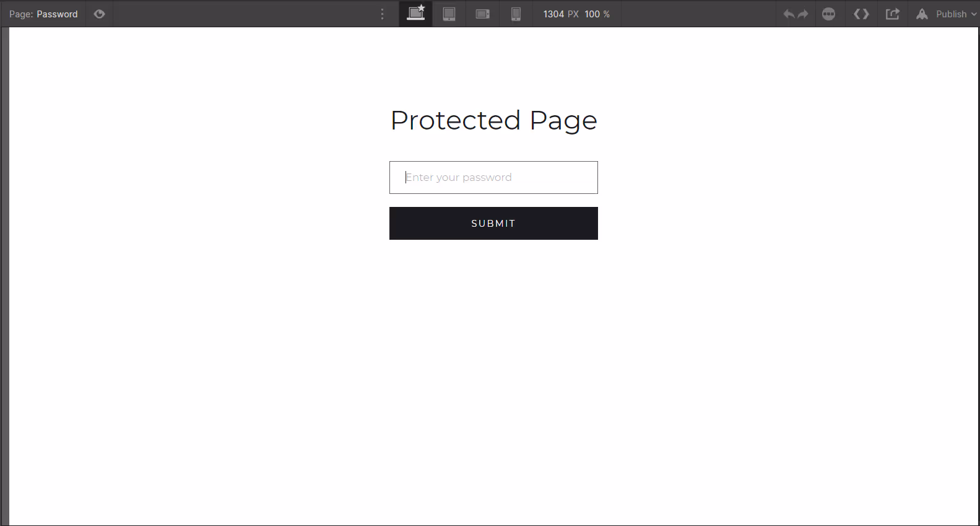Select the Protected Page heading
Screen dimensions: 980x526
[x=493, y=120]
